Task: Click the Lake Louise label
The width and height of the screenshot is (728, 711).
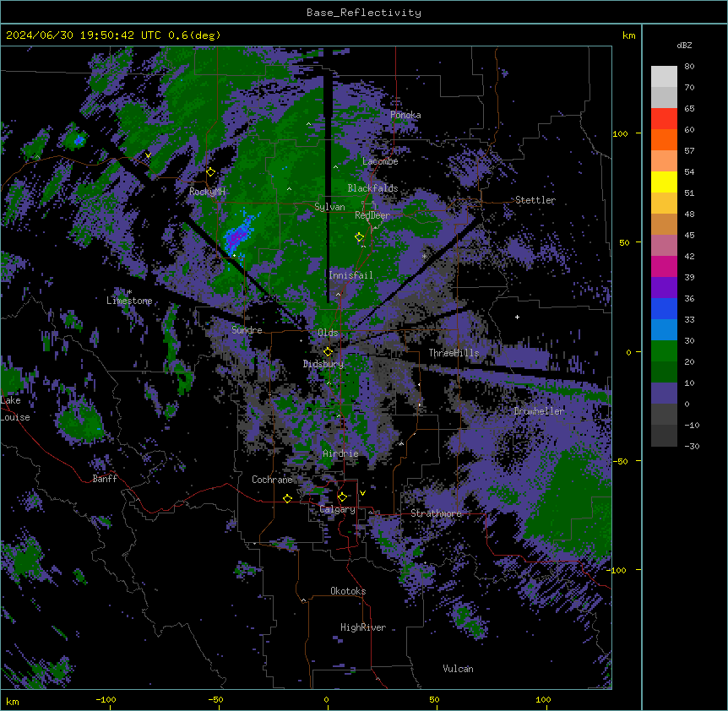Action: [15, 409]
